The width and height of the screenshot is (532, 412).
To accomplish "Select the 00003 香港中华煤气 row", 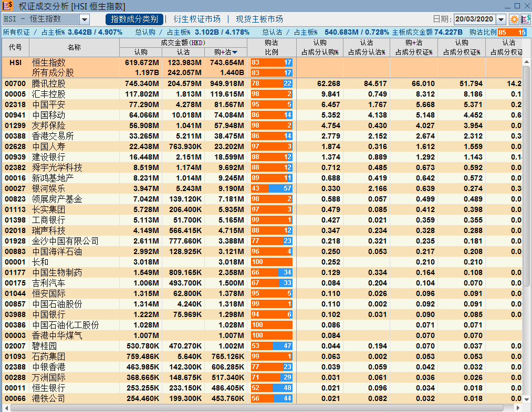I will [262, 336].
